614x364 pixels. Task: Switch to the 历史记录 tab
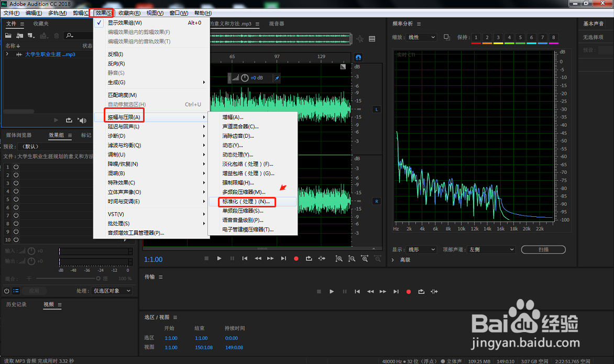(16, 304)
